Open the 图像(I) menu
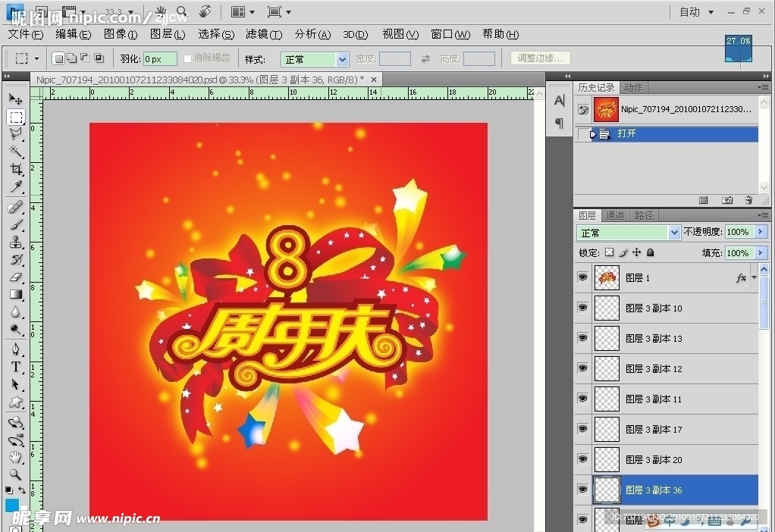Viewport: 775px width, 532px height. coord(121,34)
